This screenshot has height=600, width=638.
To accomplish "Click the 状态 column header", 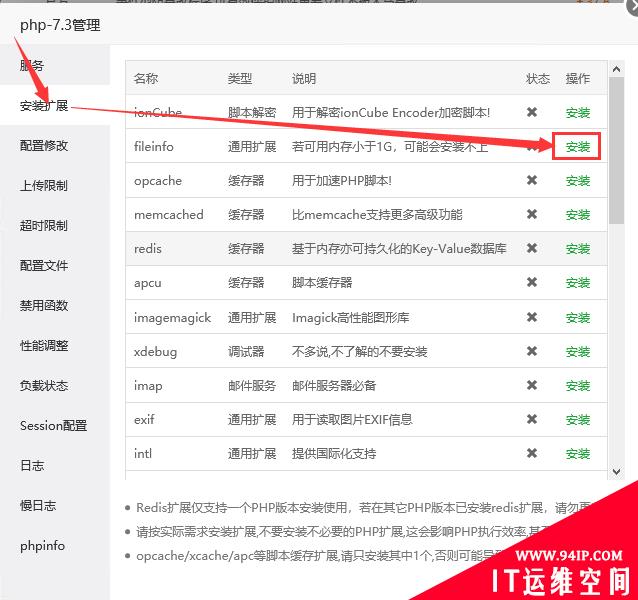I will [x=538, y=78].
